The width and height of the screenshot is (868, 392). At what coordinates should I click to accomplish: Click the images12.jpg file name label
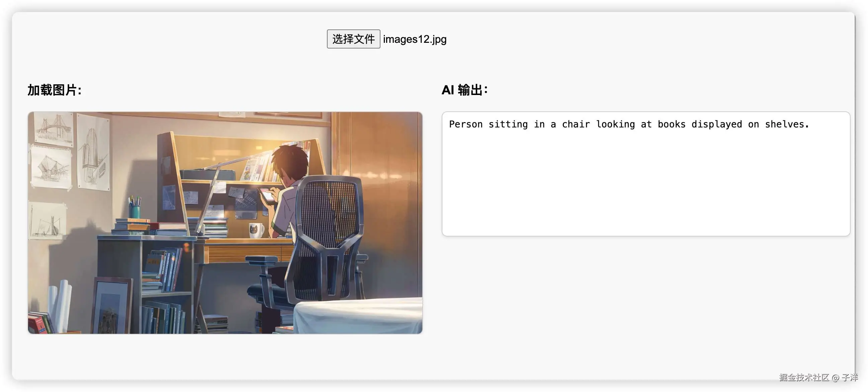415,39
